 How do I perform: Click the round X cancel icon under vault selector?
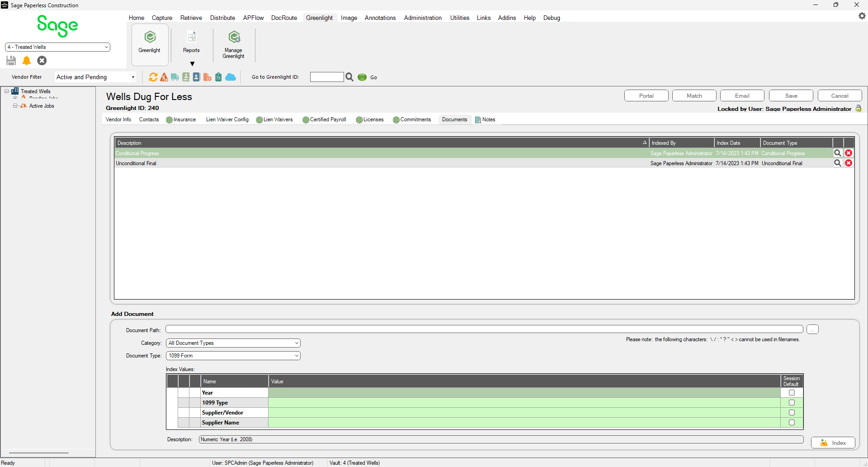[x=42, y=61]
